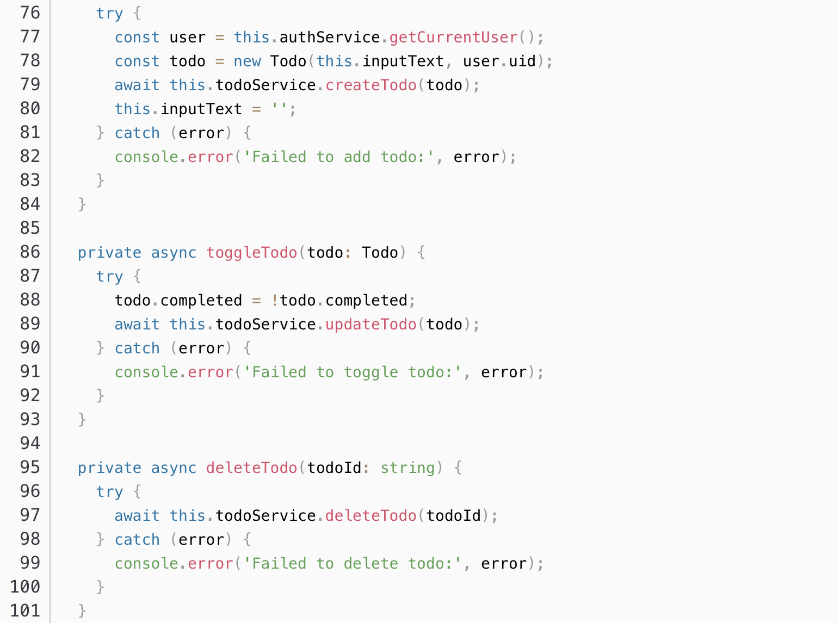This screenshot has width=840, height=623.
Task: Click the 'Failed to toggle todo:' string
Action: point(353,372)
